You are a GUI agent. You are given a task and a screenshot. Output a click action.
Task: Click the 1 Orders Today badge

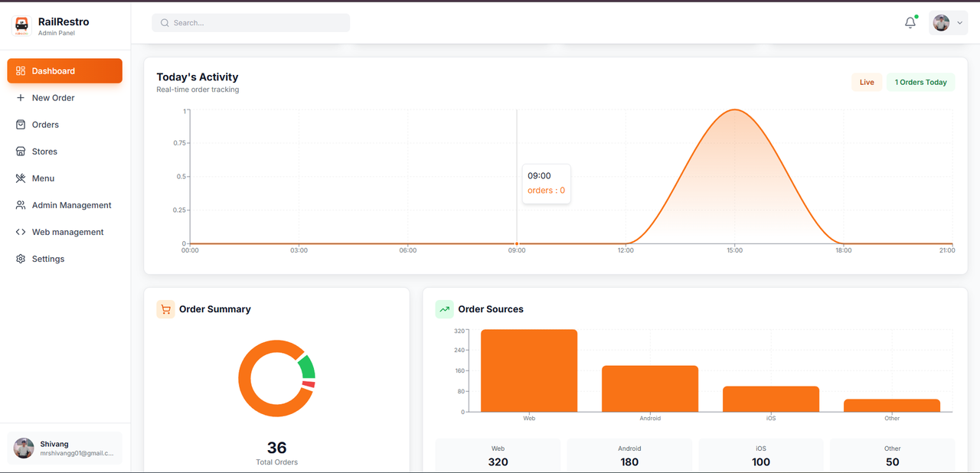coord(920,83)
